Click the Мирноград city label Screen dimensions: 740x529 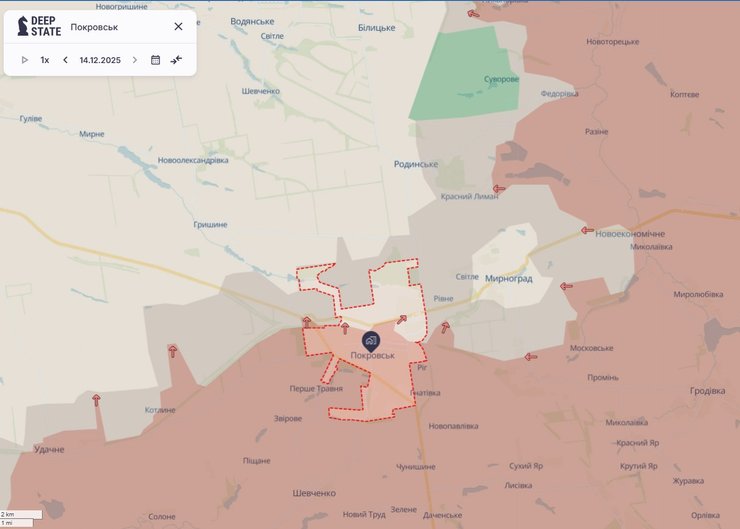pos(508,278)
